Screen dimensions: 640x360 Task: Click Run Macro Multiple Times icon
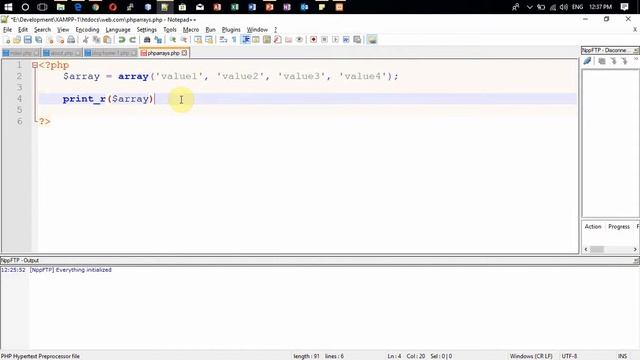pos(346,40)
